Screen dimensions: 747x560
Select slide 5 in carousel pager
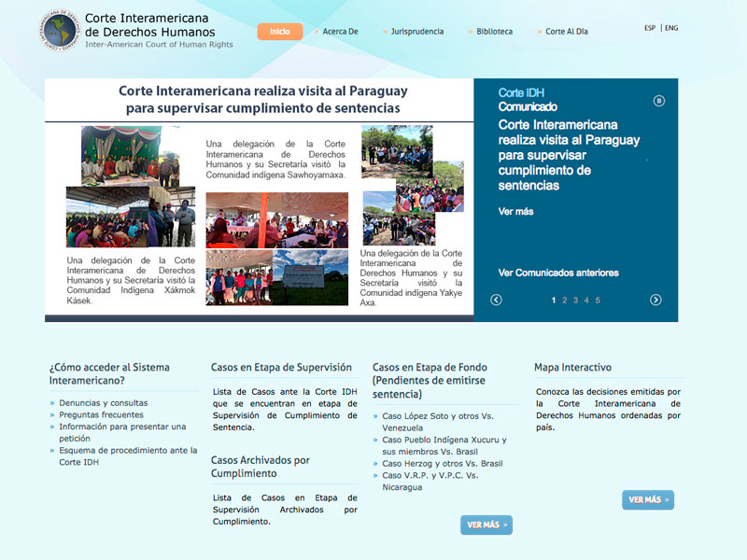598,301
